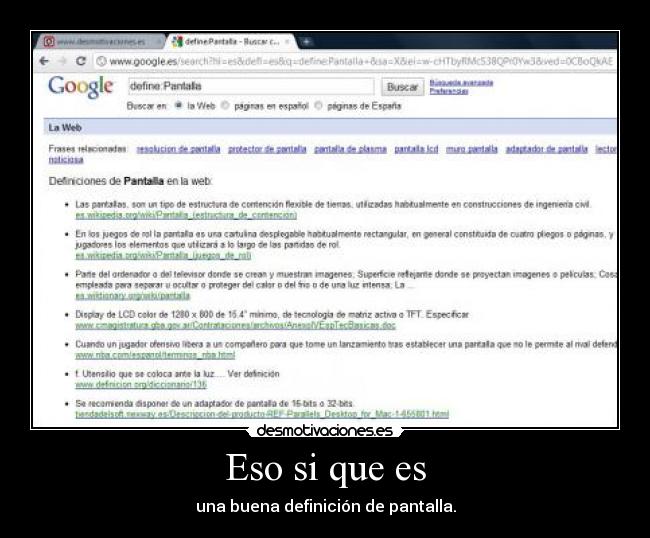Viewport: 650px width, 538px height.
Task: Click 'Definiciones de Pantalla en la web' heading
Action: (x=131, y=181)
